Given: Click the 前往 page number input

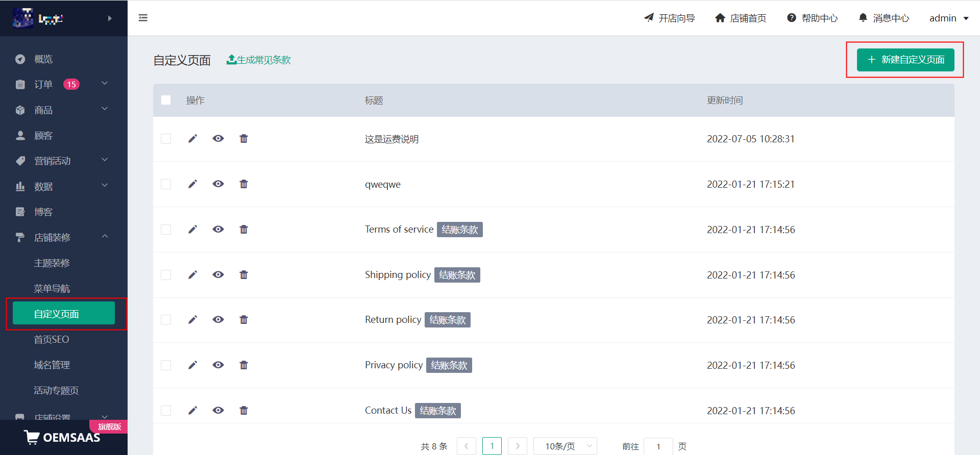Looking at the screenshot, I should coord(658,446).
